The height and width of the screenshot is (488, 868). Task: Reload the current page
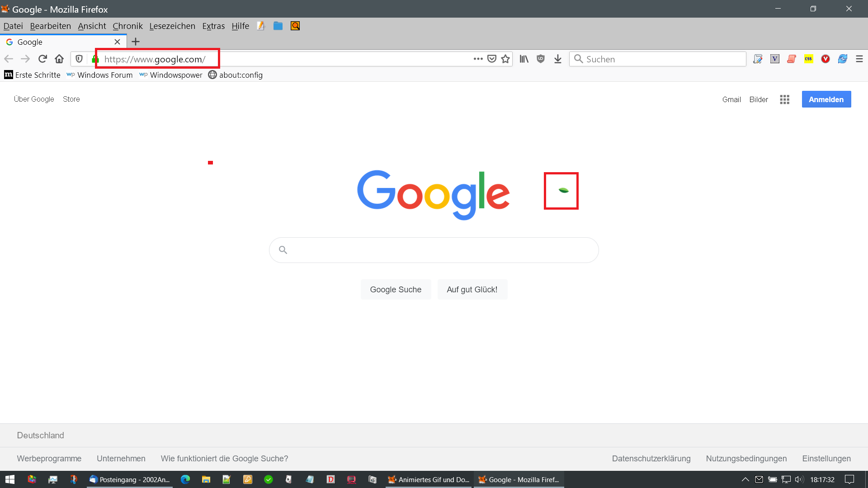coord(42,59)
